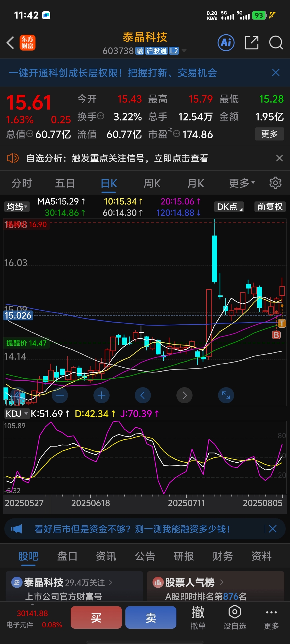Close the 融资 promotion banner
The image size is (290, 644).
273,529
